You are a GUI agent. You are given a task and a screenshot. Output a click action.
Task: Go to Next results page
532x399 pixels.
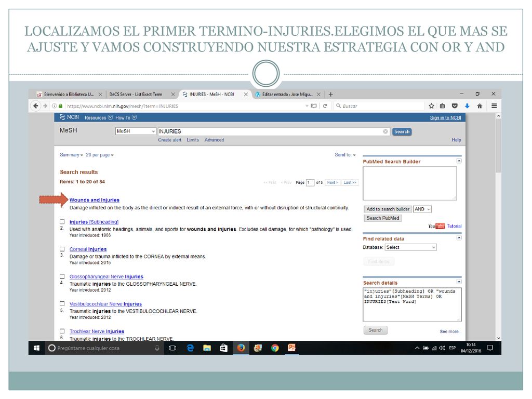pos(332,182)
